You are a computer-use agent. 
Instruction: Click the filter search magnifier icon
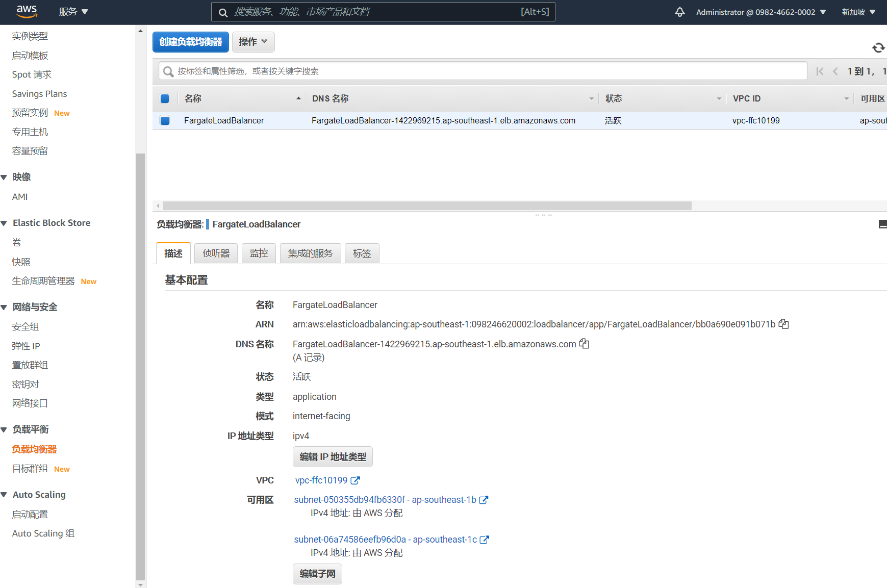pos(168,71)
